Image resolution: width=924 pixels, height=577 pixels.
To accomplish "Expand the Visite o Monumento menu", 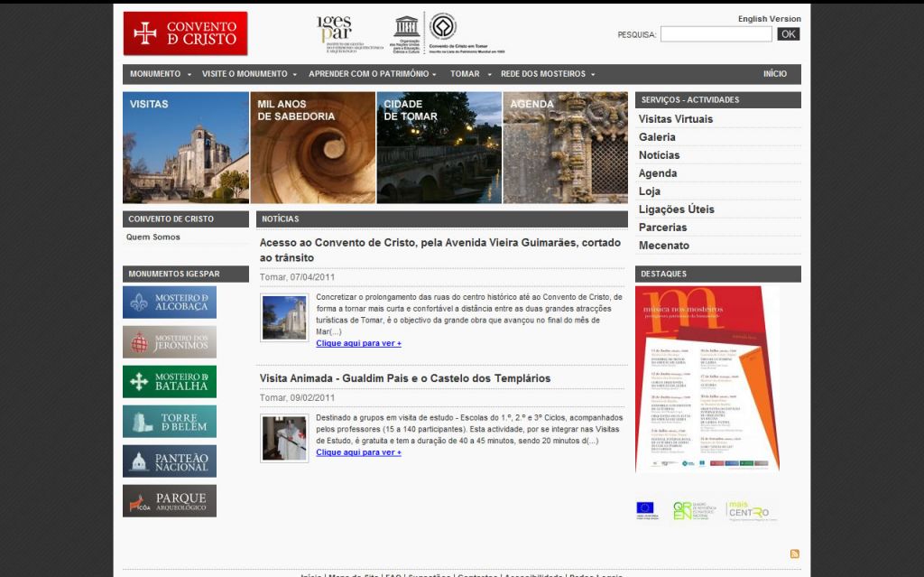I will click(249, 74).
